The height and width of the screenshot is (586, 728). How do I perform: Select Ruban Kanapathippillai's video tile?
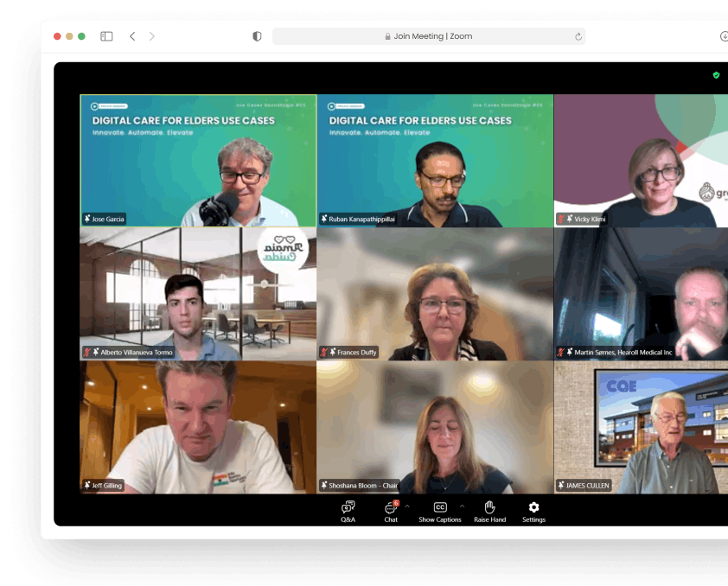pyautogui.click(x=435, y=161)
